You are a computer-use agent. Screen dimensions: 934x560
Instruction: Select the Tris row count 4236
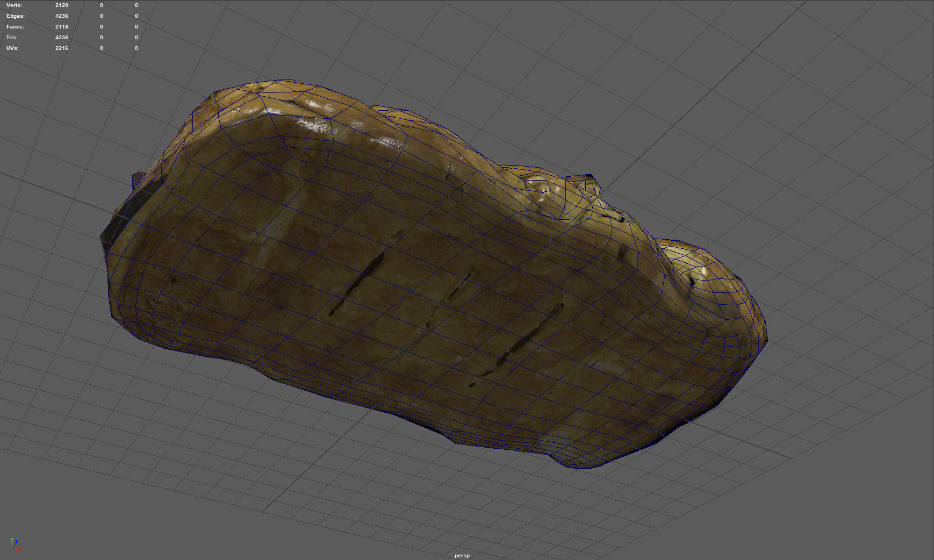click(x=62, y=38)
